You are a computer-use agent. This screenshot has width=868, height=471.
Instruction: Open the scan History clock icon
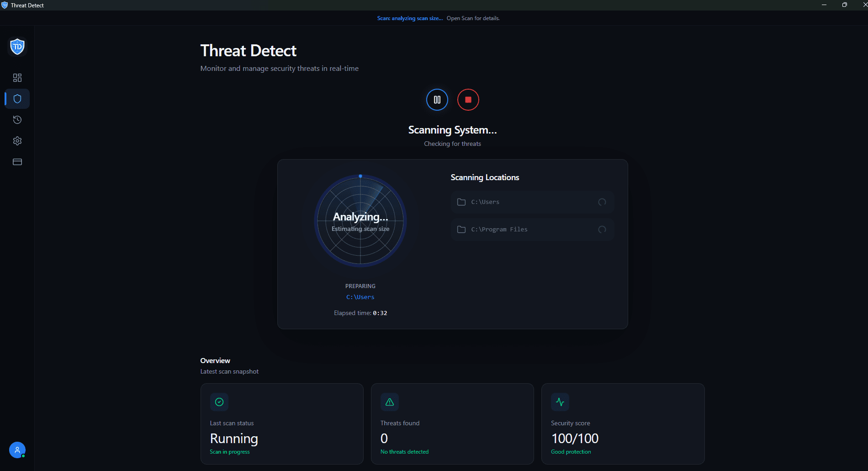pyautogui.click(x=17, y=120)
